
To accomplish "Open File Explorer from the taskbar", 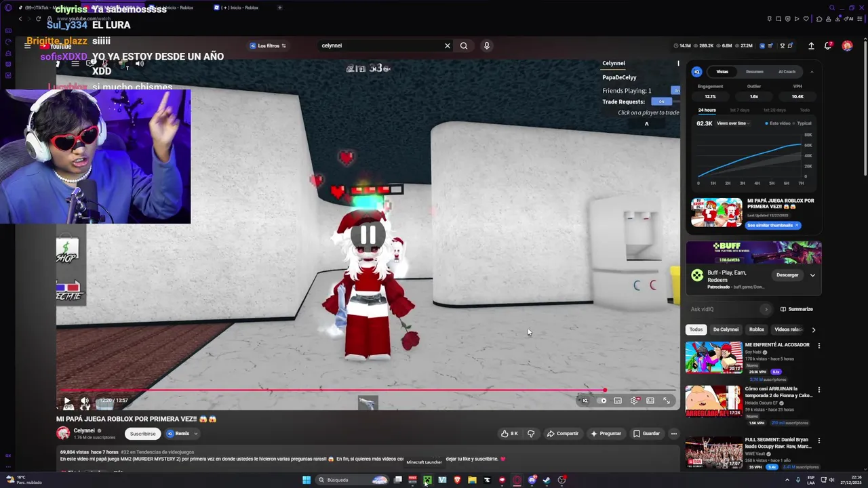I will (472, 480).
